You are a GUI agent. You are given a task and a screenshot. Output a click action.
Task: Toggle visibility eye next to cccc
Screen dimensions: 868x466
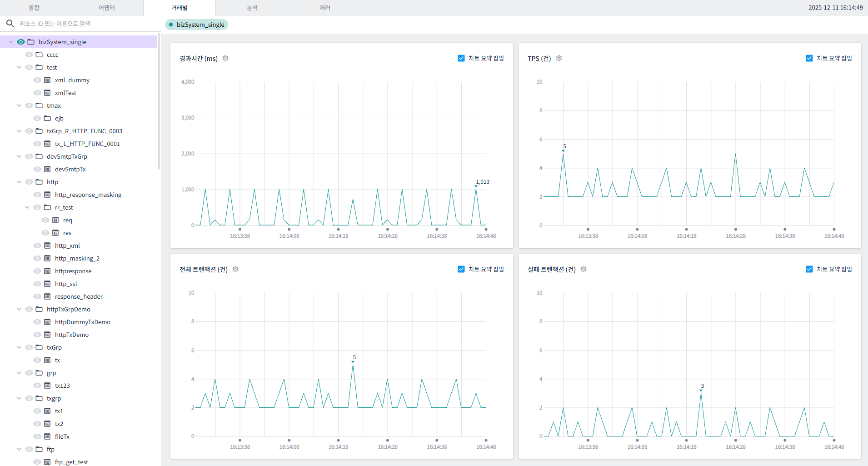[x=29, y=54]
